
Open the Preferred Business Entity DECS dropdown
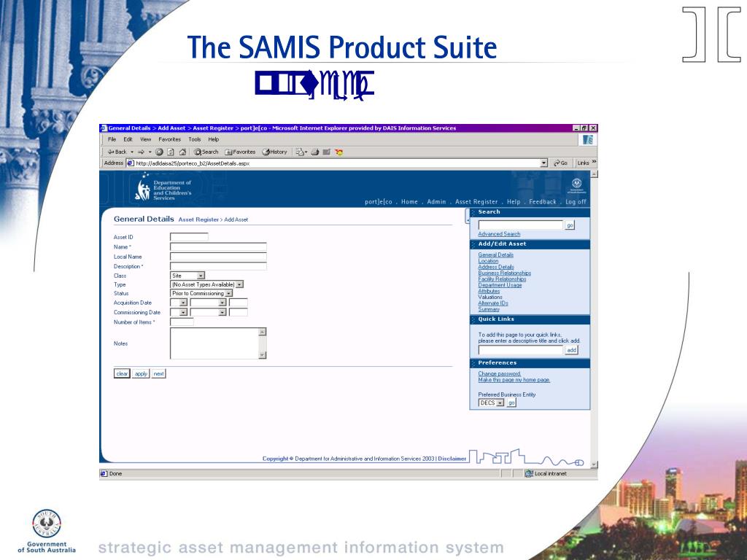coord(491,402)
